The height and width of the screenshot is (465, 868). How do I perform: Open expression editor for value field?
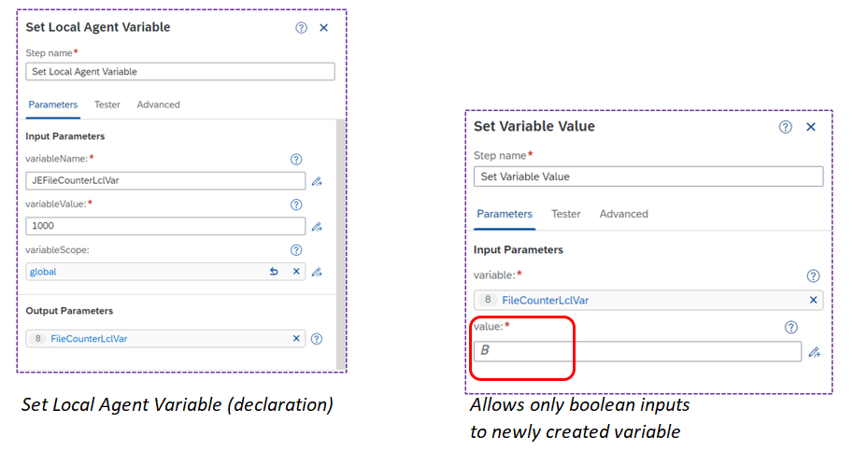click(x=815, y=352)
